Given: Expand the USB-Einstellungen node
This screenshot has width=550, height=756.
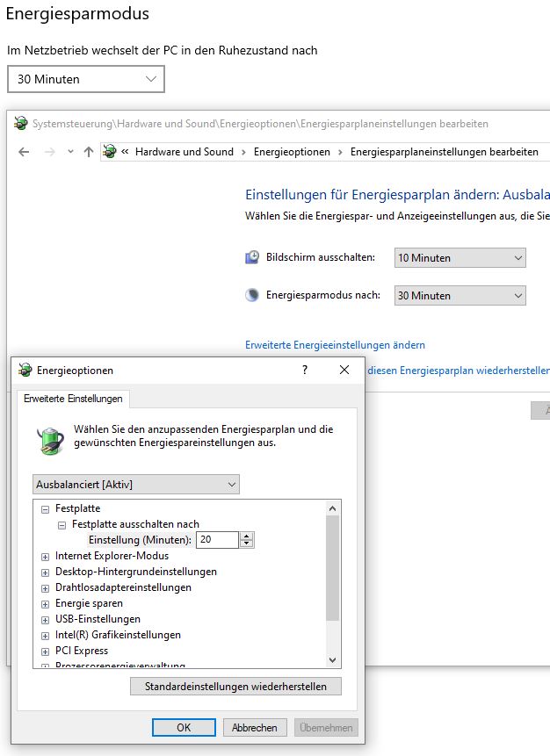Looking at the screenshot, I should click(x=45, y=619).
